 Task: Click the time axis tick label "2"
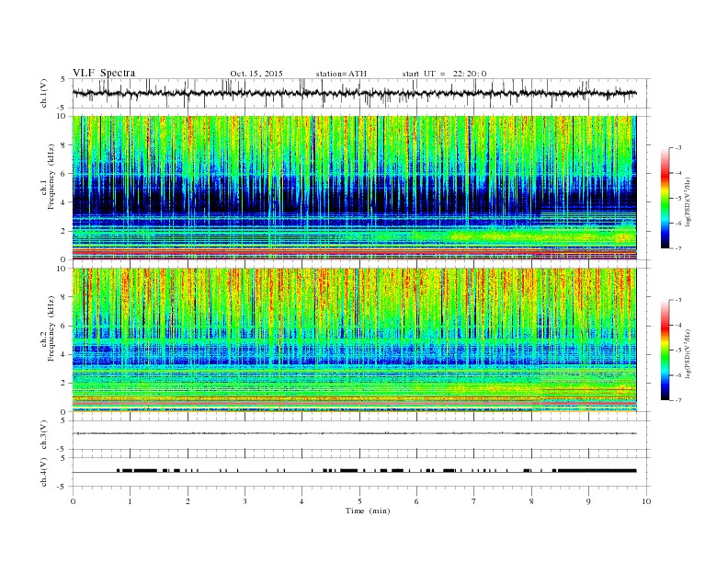188,501
